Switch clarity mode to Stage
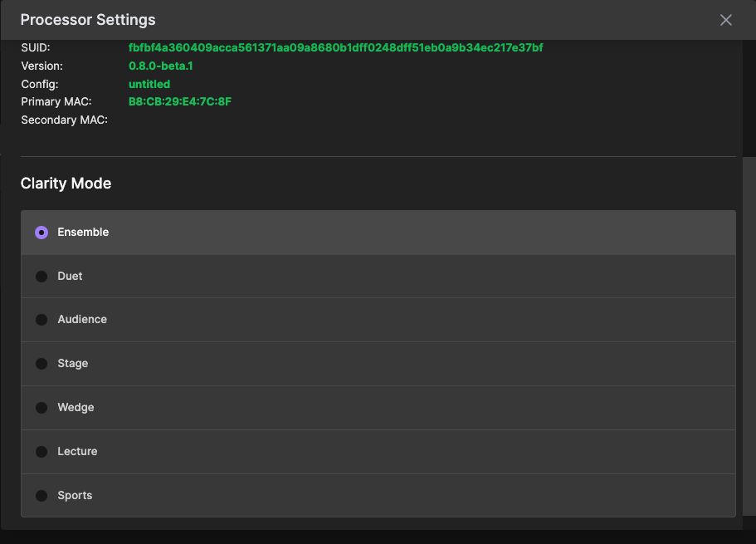The width and height of the screenshot is (756, 544). (41, 364)
